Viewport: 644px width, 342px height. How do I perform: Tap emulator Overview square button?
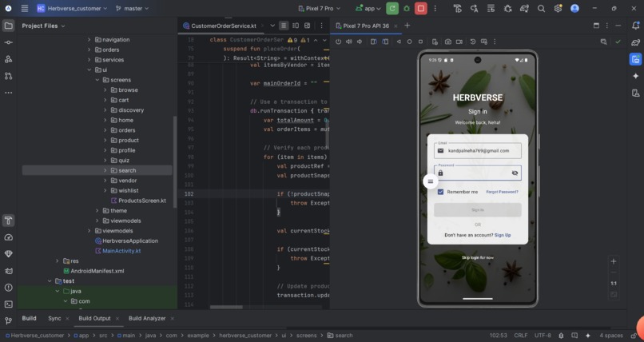click(x=420, y=42)
